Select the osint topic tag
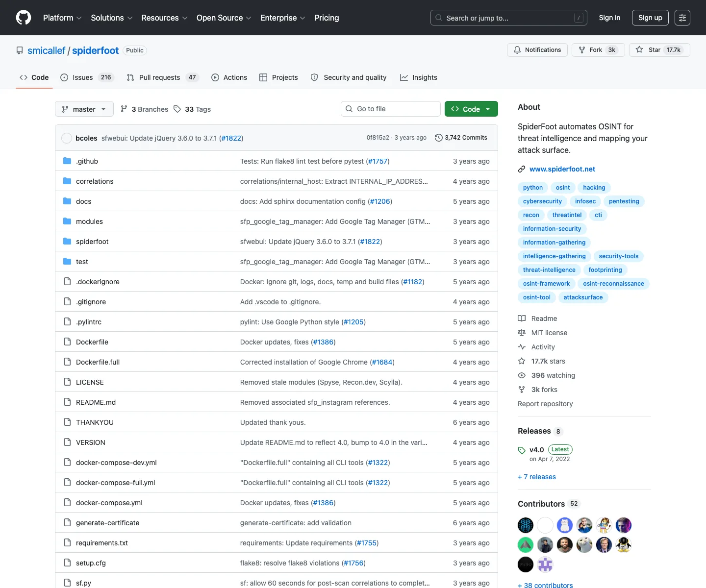 coord(563,188)
